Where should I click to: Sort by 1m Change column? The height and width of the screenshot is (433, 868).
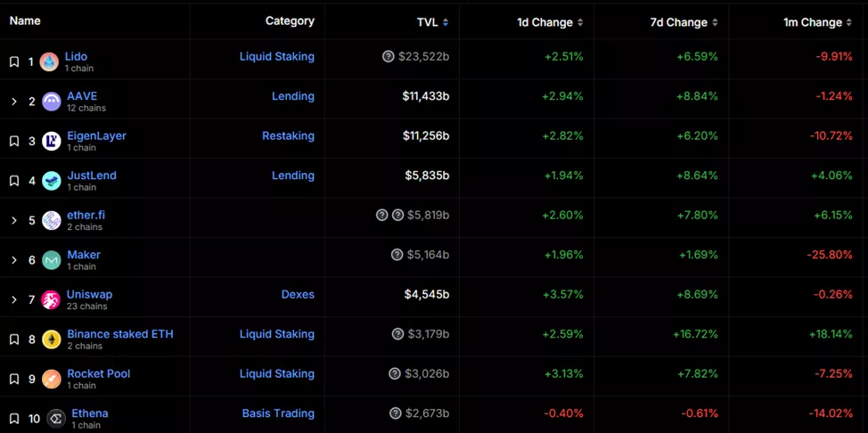[x=817, y=22]
